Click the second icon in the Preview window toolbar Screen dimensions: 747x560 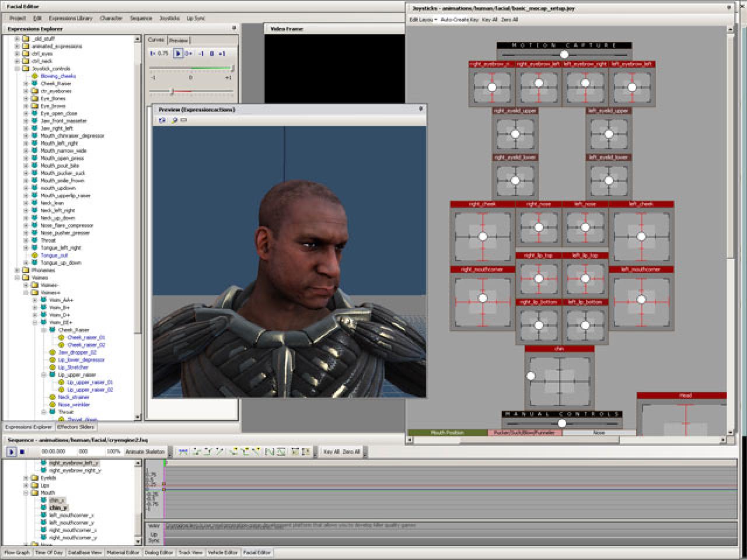point(174,120)
